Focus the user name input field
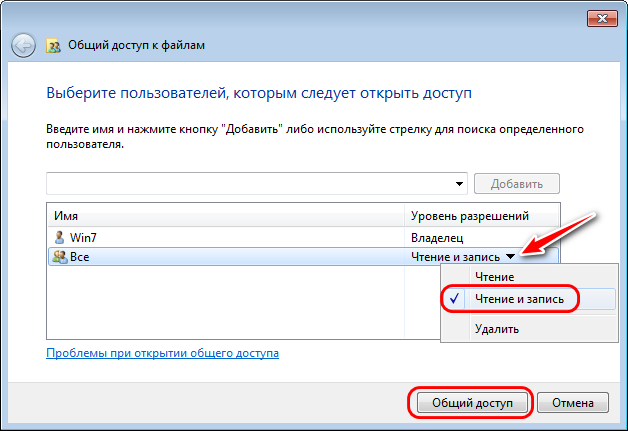 pyautogui.click(x=249, y=184)
